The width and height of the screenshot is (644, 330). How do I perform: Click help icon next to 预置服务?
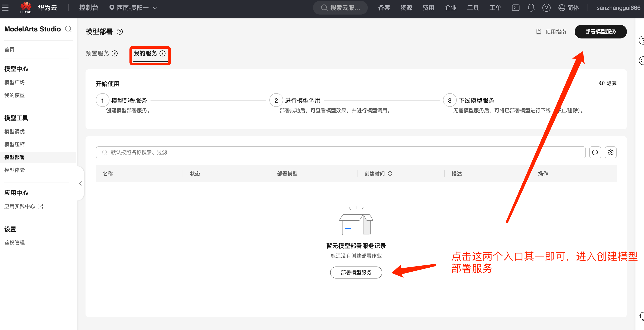click(x=115, y=53)
